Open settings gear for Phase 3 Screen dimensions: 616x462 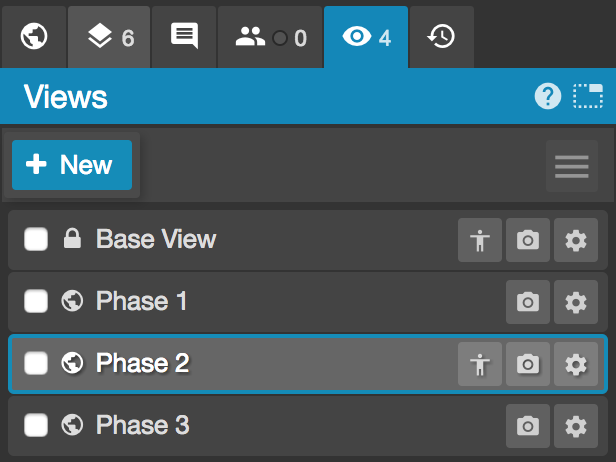pos(575,426)
